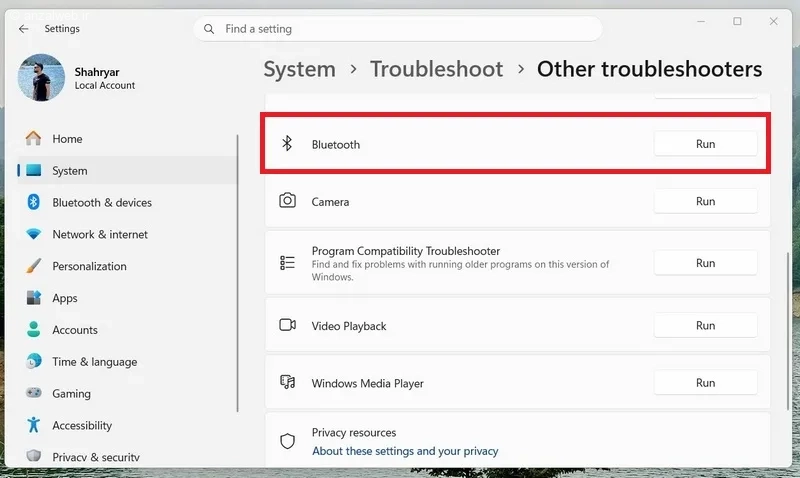Image resolution: width=800 pixels, height=478 pixels.
Task: Run the Program Compatibility Troubleshooter
Action: tap(705, 263)
